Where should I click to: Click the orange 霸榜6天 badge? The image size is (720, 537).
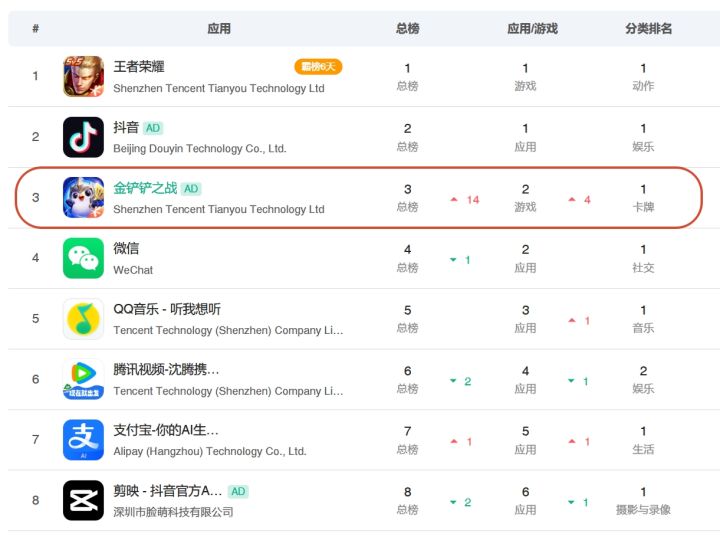[318, 67]
